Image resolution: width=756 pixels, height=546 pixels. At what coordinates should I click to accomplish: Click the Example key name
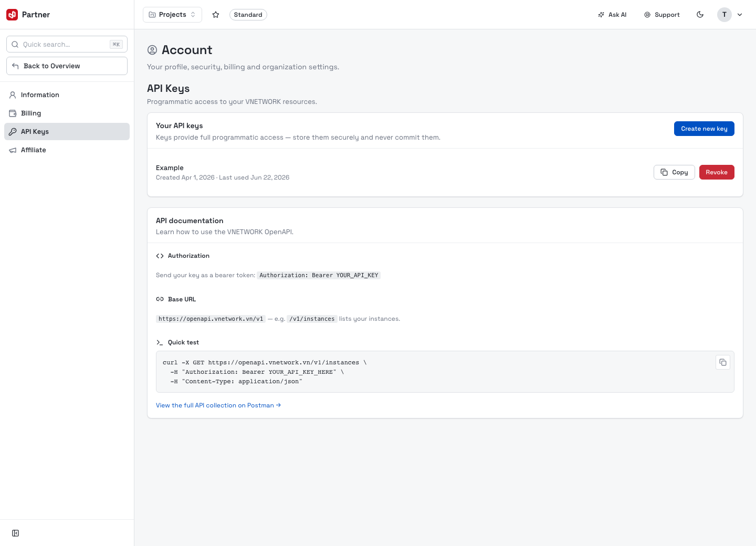click(170, 168)
